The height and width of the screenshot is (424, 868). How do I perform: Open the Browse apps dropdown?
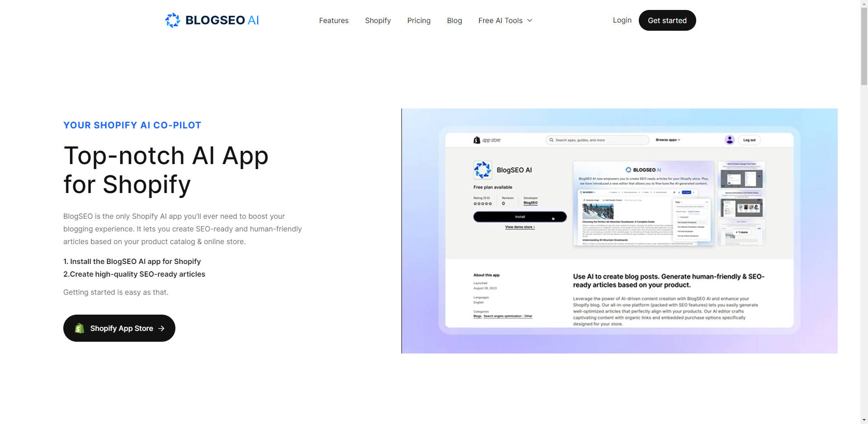[668, 140]
